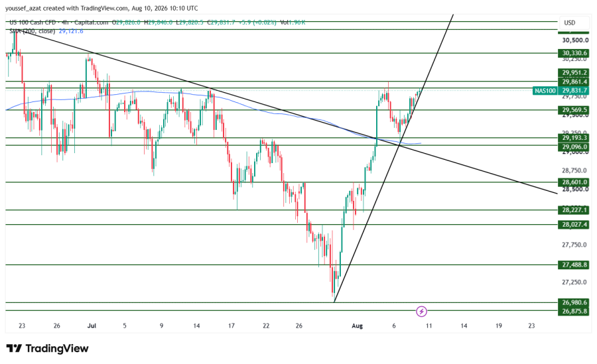Select the 29,096.0 price level label
This screenshot has height=364, width=597.
point(574,147)
